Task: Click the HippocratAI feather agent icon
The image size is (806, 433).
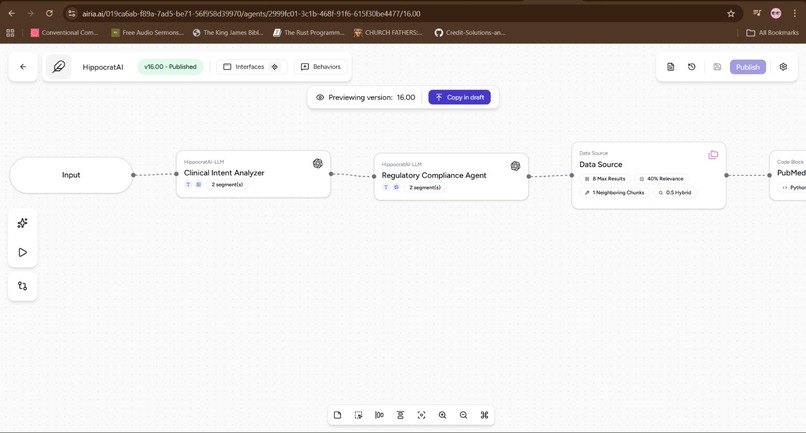Action: pyautogui.click(x=59, y=67)
